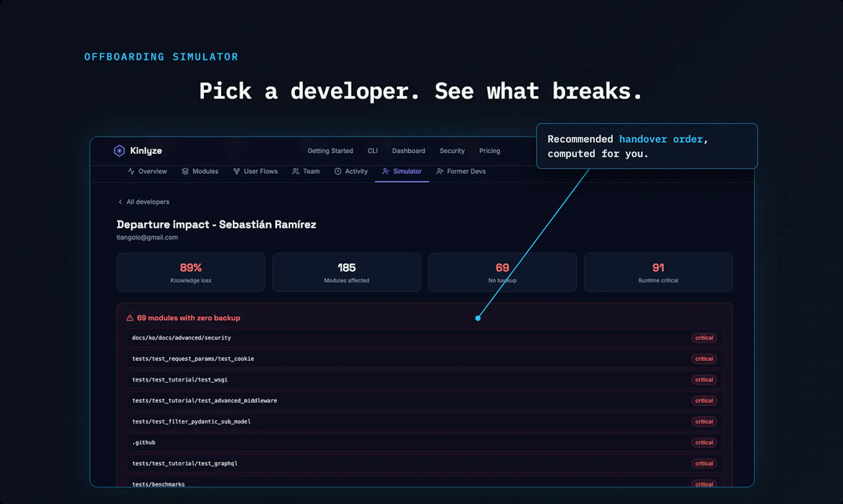Select the Simulator tab
The width and height of the screenshot is (843, 504).
click(x=401, y=171)
